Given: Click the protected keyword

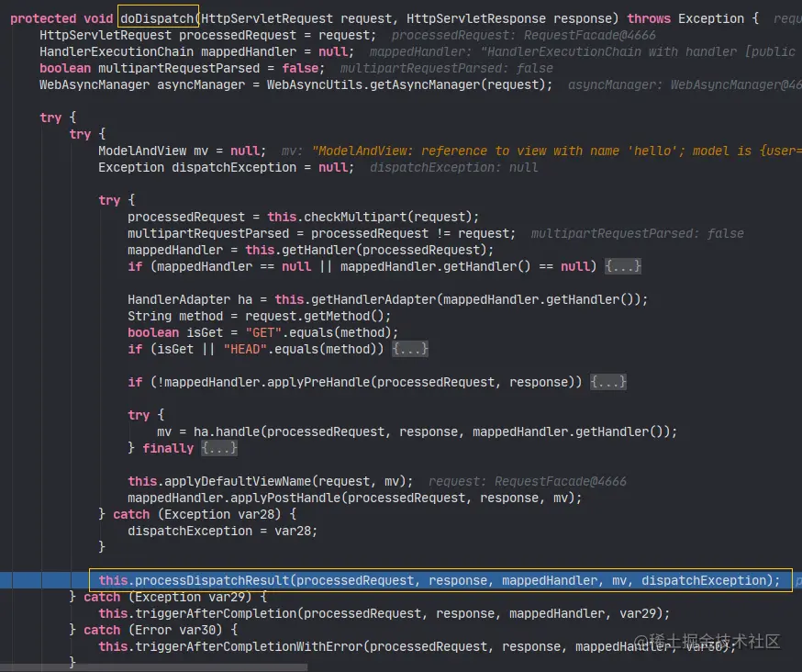Looking at the screenshot, I should click(x=43, y=18).
